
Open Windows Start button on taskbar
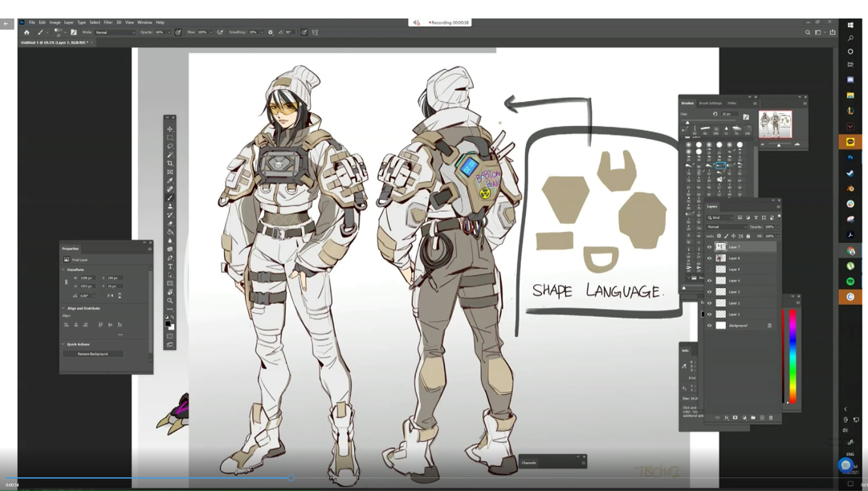850,25
